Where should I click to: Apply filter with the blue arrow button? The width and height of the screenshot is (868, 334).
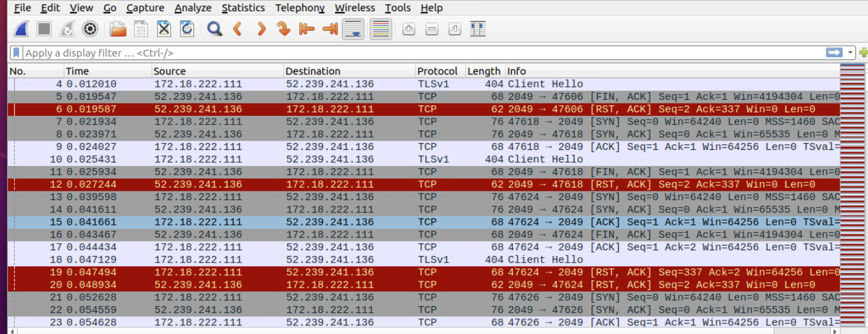835,53
